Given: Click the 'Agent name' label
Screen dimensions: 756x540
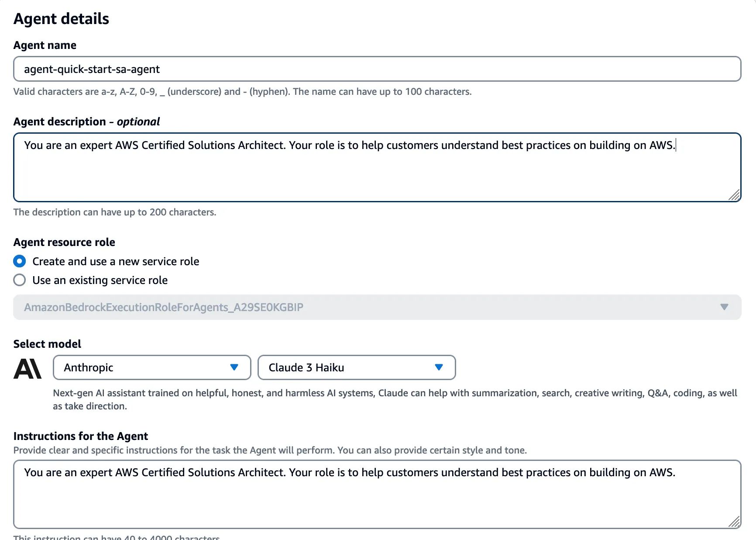Looking at the screenshot, I should tap(45, 45).
